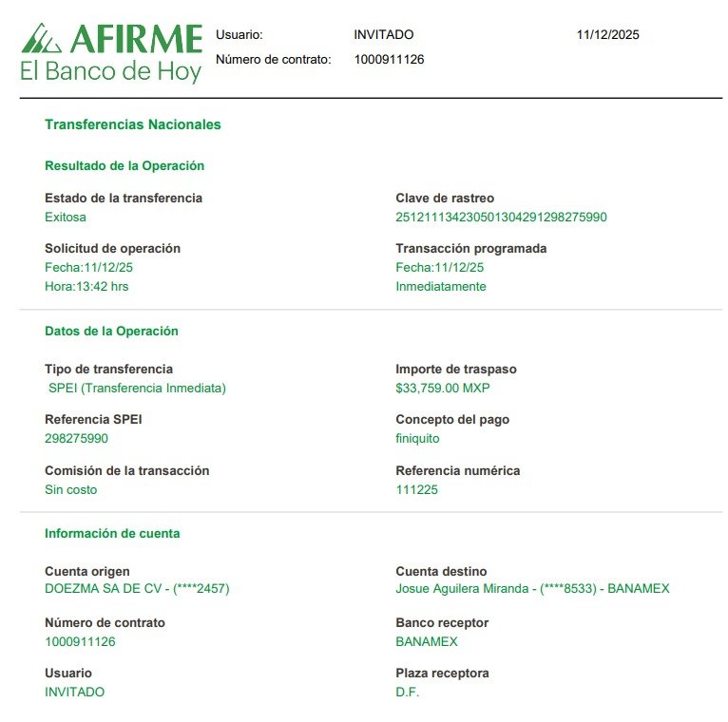The width and height of the screenshot is (728, 722).
Task: Click the Clave de rastreo tracking number
Action: pyautogui.click(x=501, y=217)
